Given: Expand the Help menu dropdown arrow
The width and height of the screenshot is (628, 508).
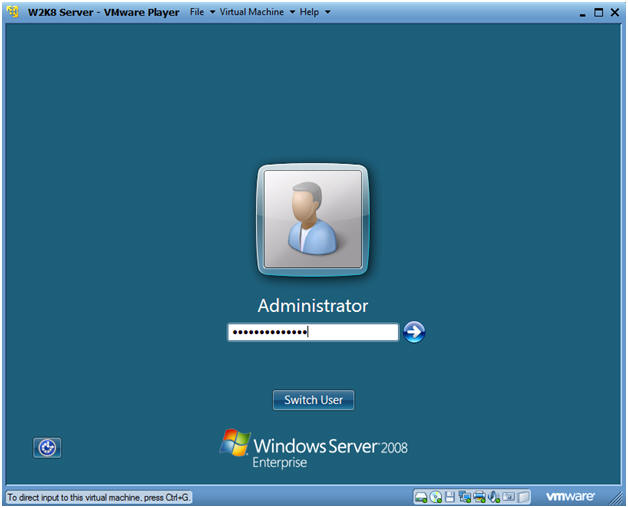Looking at the screenshot, I should tap(328, 12).
